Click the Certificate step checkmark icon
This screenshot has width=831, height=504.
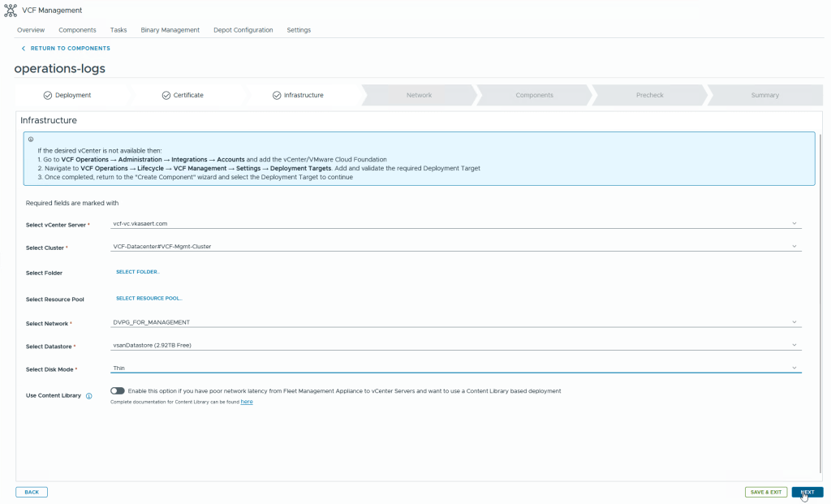(x=166, y=95)
